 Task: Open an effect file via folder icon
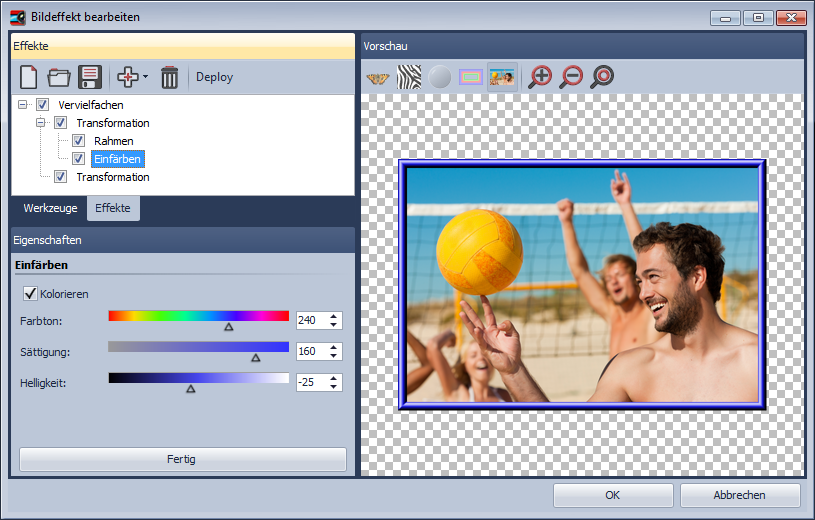(59, 77)
